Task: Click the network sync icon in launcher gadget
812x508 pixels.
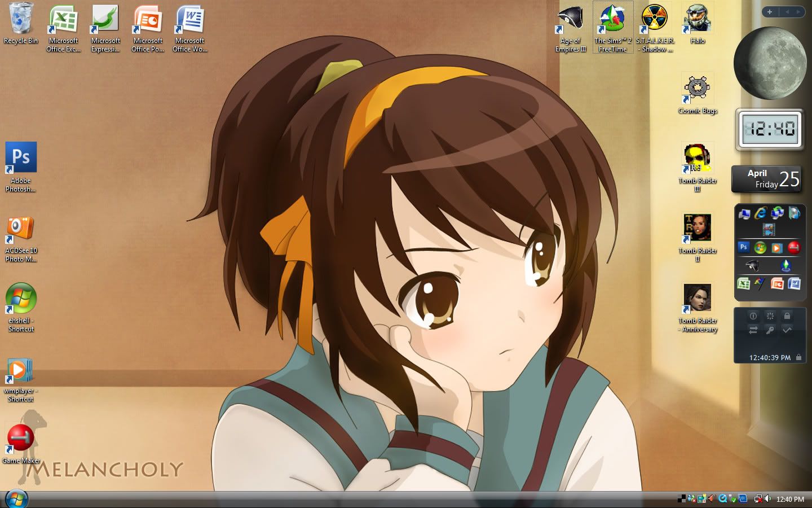Action: coord(777,213)
